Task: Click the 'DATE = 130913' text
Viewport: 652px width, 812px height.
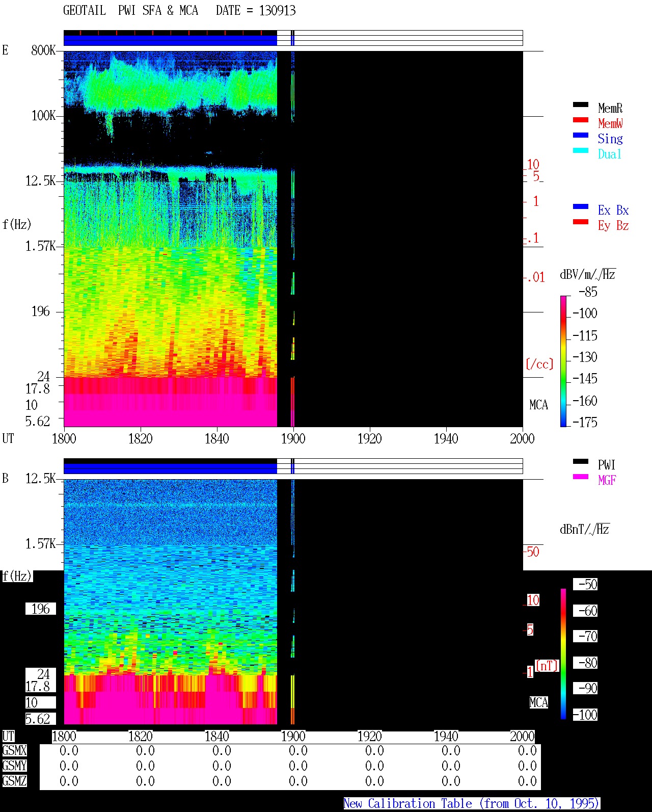Action: pos(256,11)
